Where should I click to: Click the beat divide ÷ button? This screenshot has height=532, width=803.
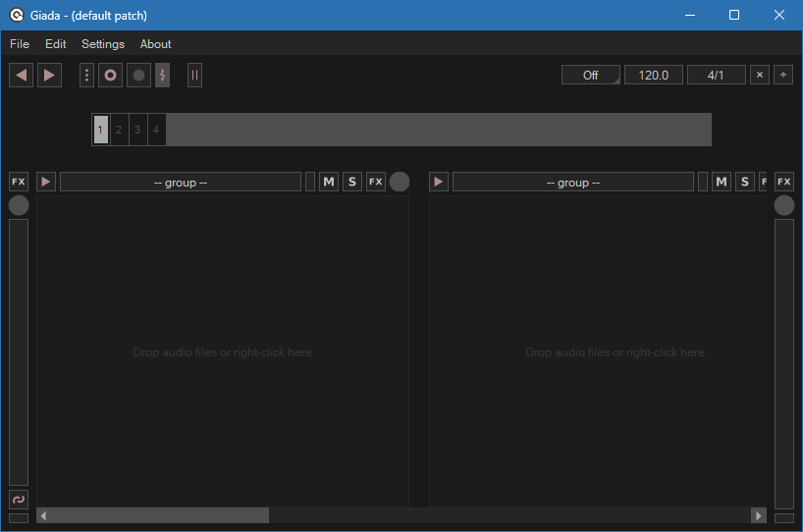tap(783, 76)
